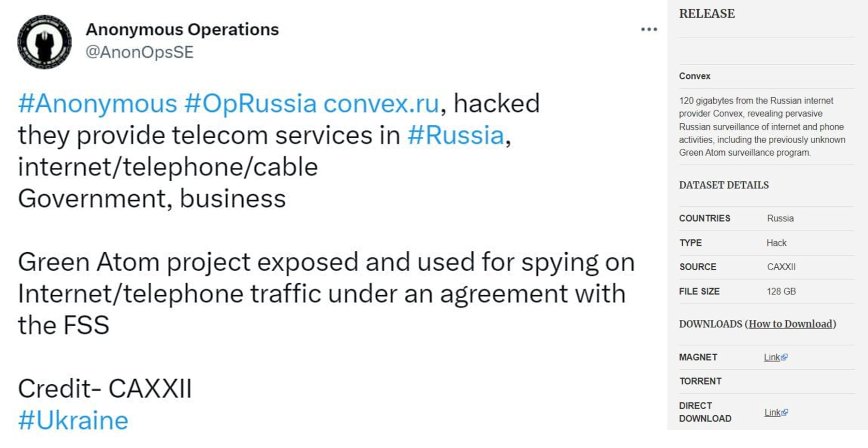Click the DATASET DETAILS heading
Image resolution: width=868 pixels, height=448 pixels.
[x=724, y=185]
